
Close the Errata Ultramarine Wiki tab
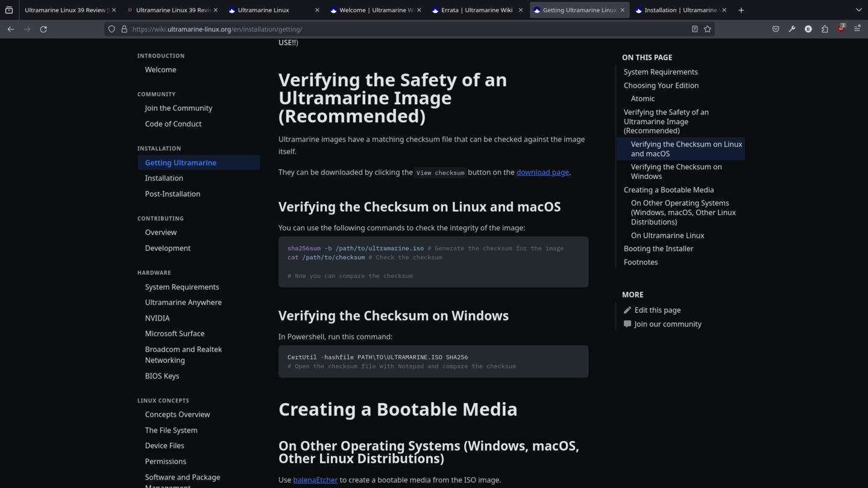(521, 10)
